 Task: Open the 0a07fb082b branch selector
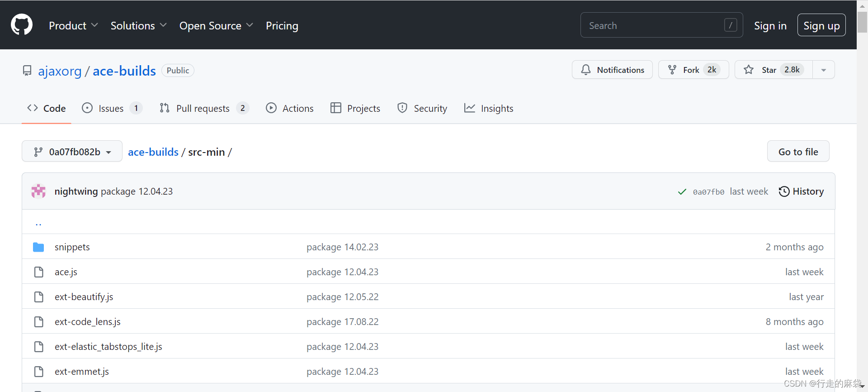[x=72, y=151]
